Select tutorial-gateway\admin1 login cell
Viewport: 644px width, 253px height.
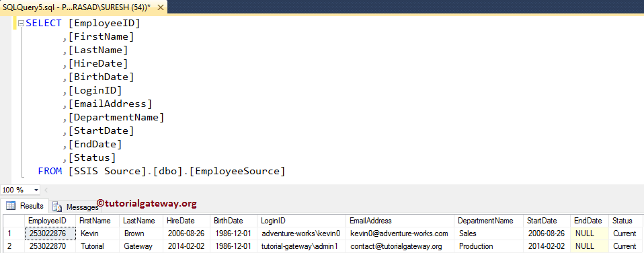point(301,246)
